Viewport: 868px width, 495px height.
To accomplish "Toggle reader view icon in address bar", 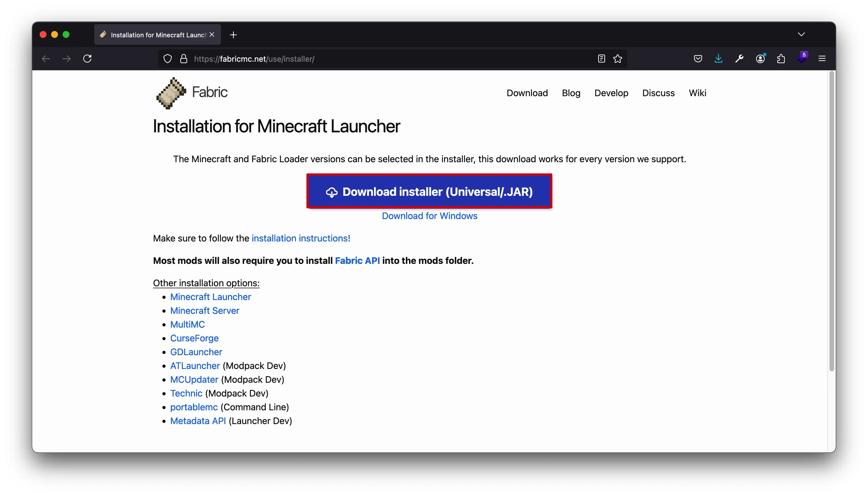I will (601, 59).
